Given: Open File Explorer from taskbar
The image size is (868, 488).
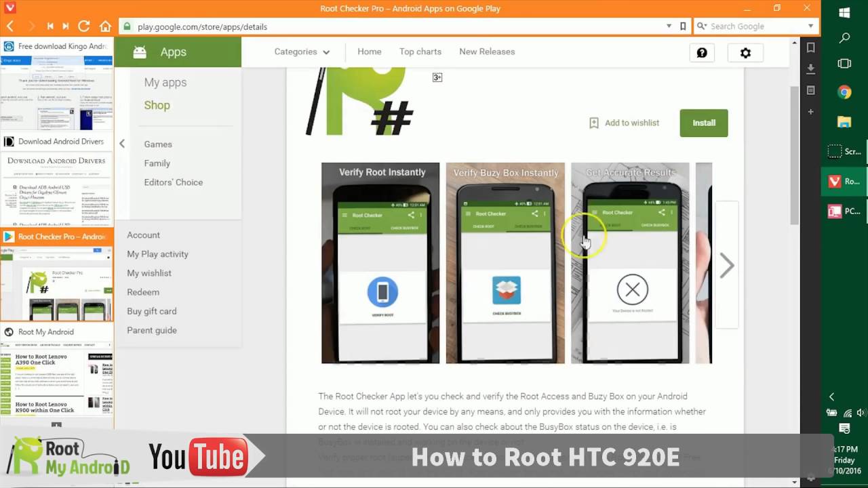Looking at the screenshot, I should point(844,122).
